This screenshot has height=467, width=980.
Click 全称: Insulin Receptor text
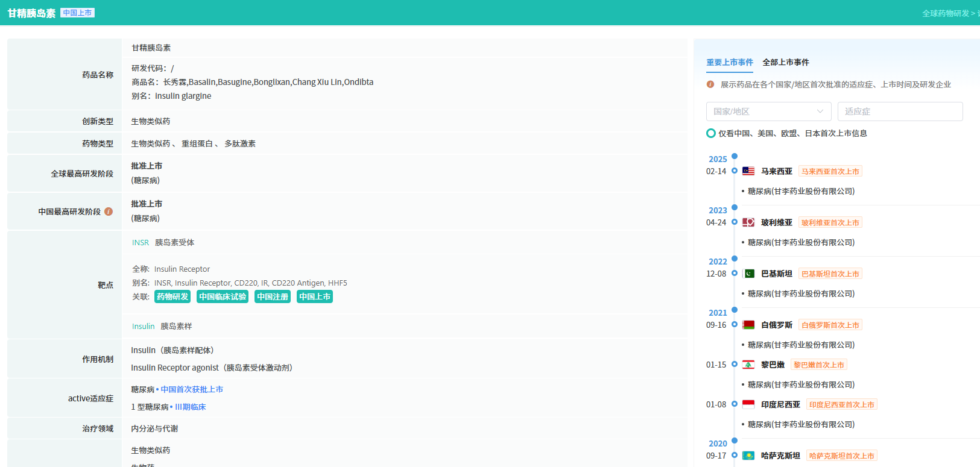point(171,269)
